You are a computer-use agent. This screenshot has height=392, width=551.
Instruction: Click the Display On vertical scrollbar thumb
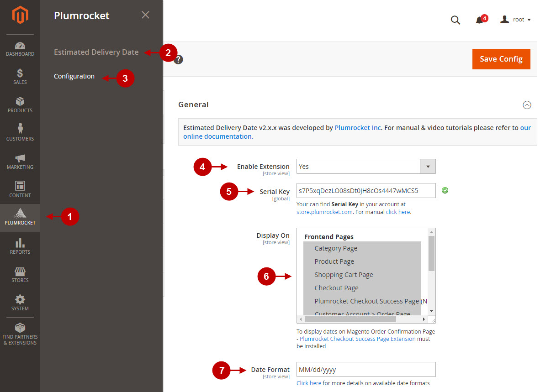coord(431,254)
